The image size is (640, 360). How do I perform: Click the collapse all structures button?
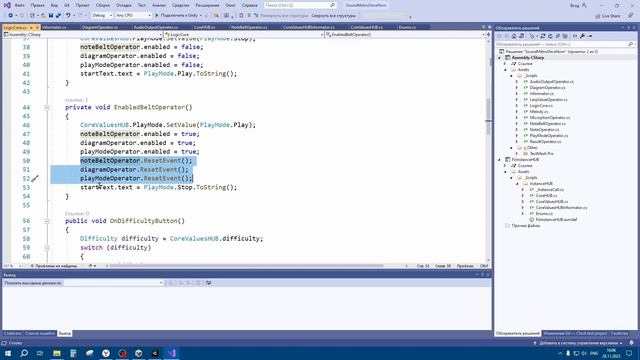[x=333, y=16]
